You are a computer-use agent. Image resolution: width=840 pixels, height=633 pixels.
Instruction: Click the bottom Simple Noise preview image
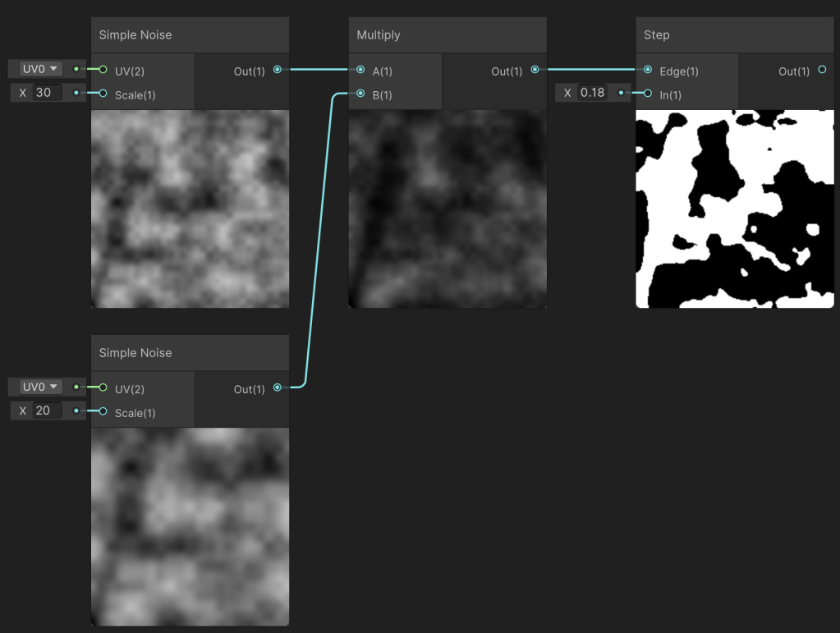tap(190, 526)
